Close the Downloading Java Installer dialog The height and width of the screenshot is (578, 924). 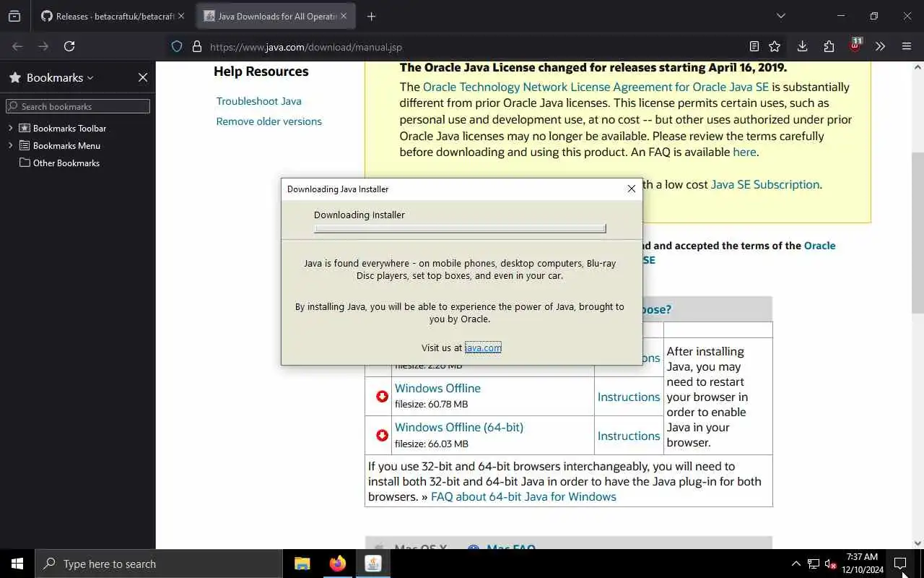(x=632, y=189)
